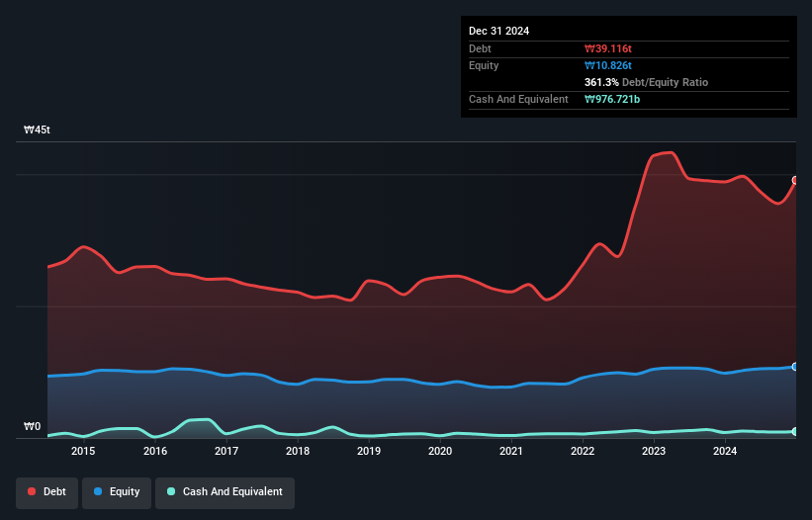This screenshot has width=812, height=520.
Task: Click the ₩45t y-axis label
Action: (37, 130)
